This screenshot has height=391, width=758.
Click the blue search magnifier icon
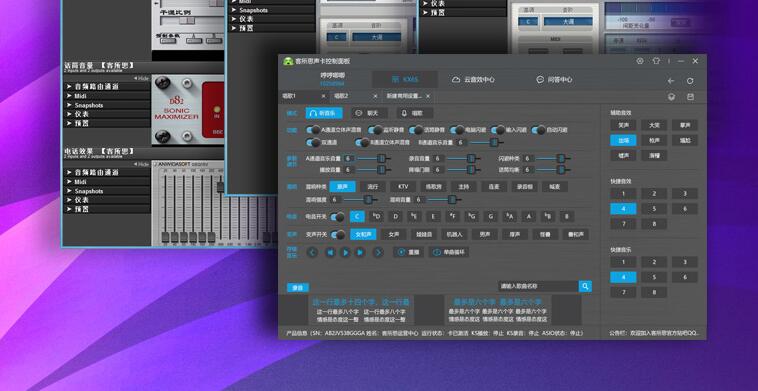(585, 287)
